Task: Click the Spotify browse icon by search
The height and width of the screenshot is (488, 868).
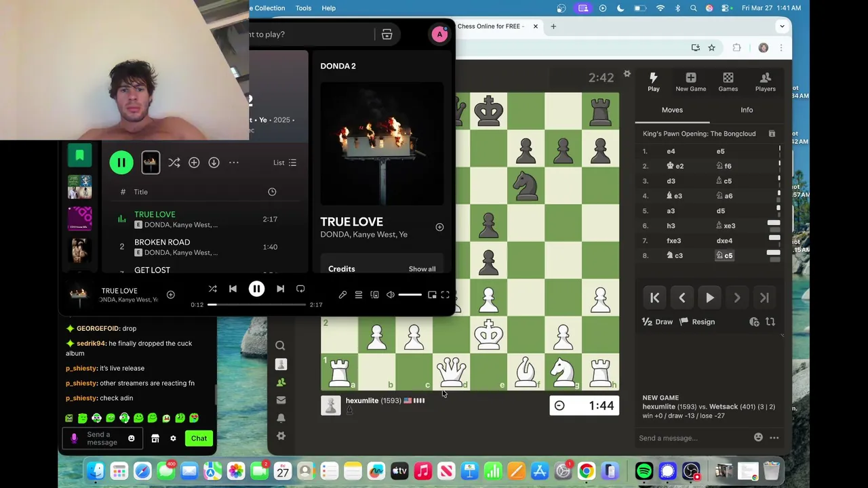Action: point(387,35)
